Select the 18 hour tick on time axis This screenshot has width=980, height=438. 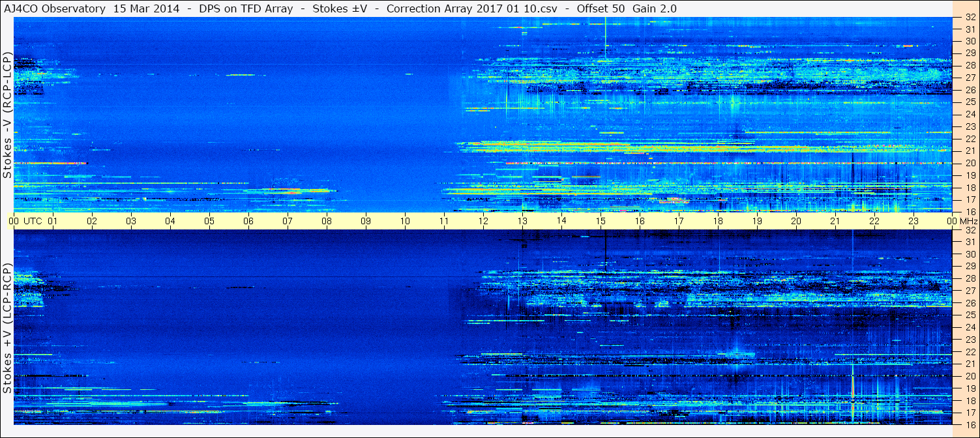point(718,221)
